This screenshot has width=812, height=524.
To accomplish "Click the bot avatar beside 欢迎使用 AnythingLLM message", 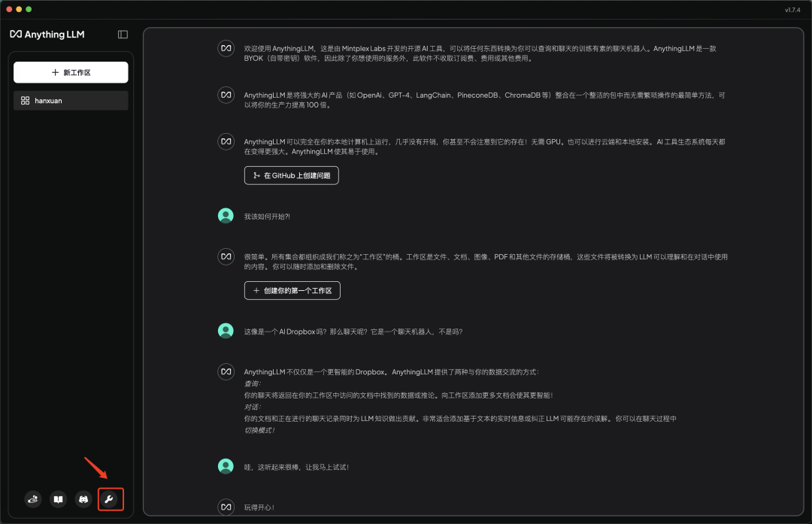I will pos(226,48).
